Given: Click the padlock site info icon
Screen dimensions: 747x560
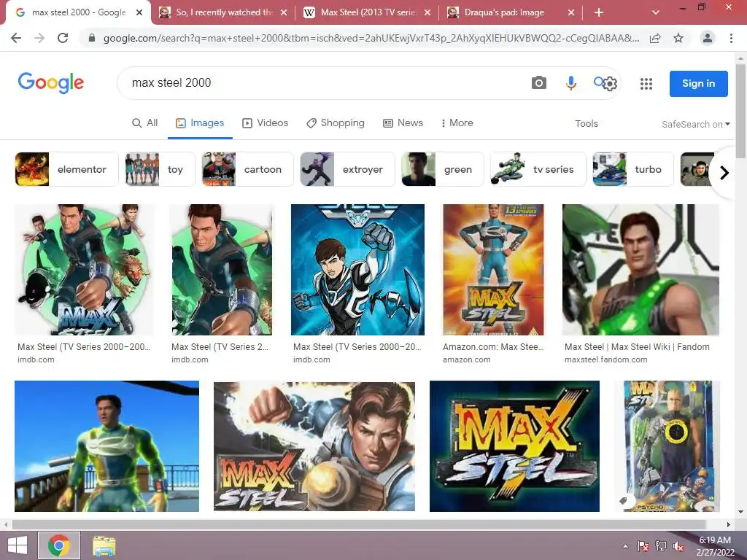Looking at the screenshot, I should (92, 38).
